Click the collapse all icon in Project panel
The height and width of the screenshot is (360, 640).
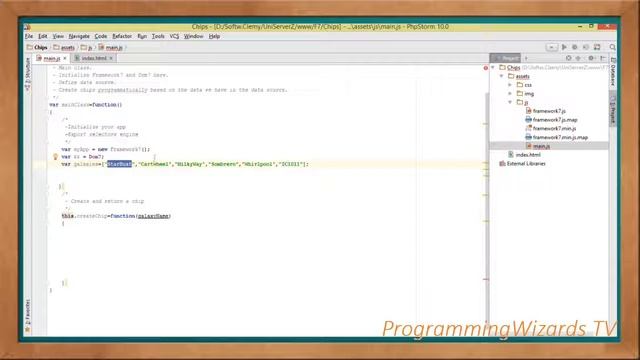(x=578, y=58)
